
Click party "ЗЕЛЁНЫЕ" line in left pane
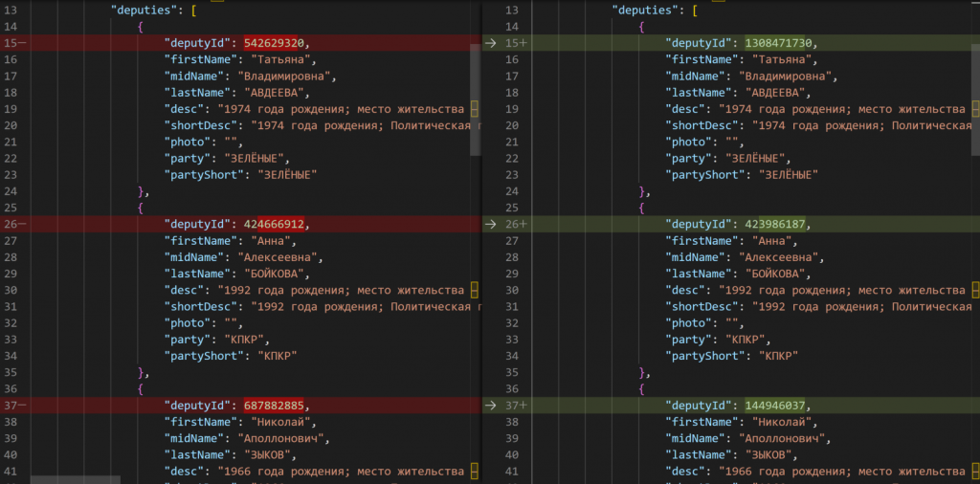click(227, 159)
